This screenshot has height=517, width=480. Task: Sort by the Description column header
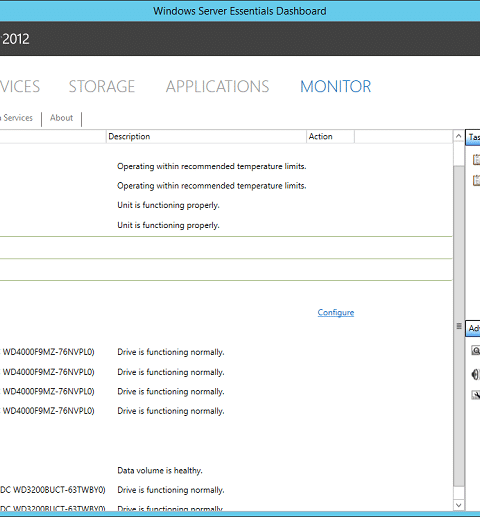pyautogui.click(x=206, y=137)
